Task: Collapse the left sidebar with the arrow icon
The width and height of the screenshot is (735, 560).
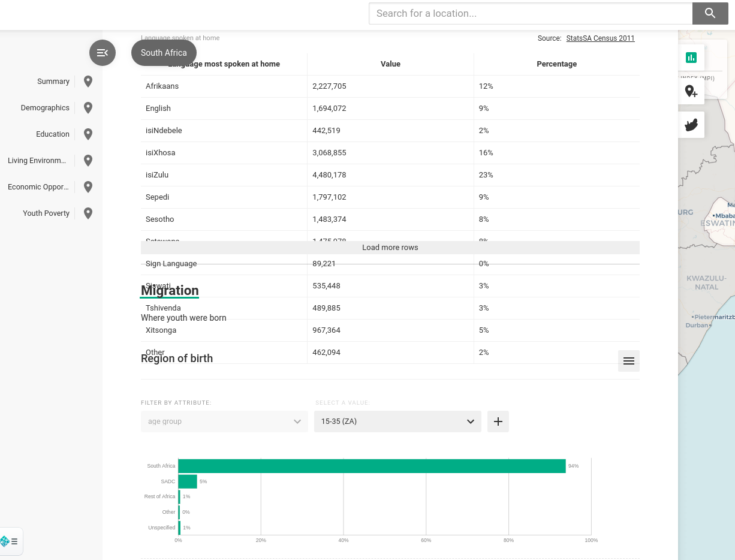Action: 102,53
